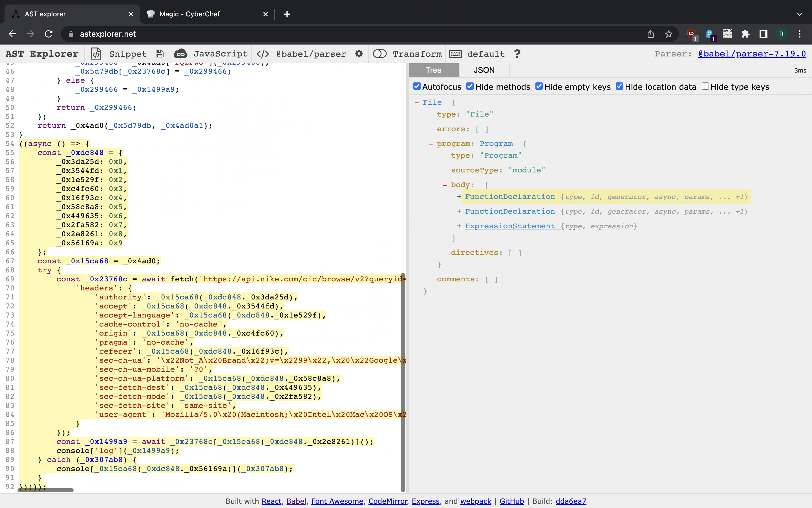The image size is (812, 508).
Task: Expand the second FunctionDeclaration node
Action: tap(459, 211)
